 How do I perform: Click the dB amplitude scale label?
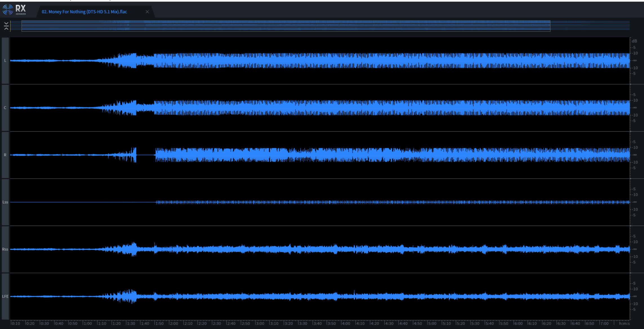[x=634, y=41]
